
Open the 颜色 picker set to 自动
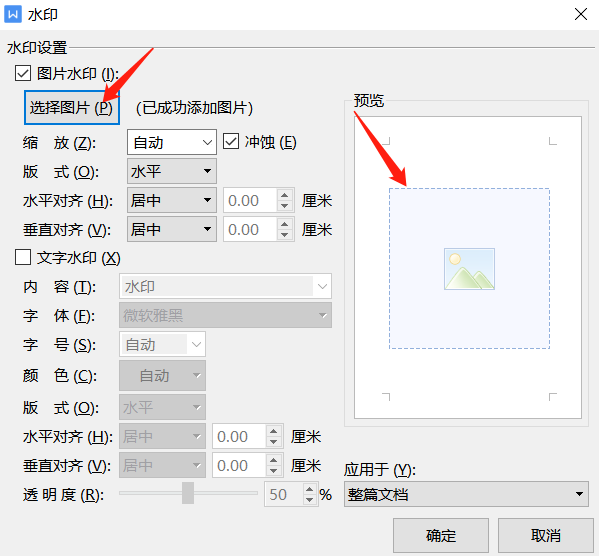(162, 376)
